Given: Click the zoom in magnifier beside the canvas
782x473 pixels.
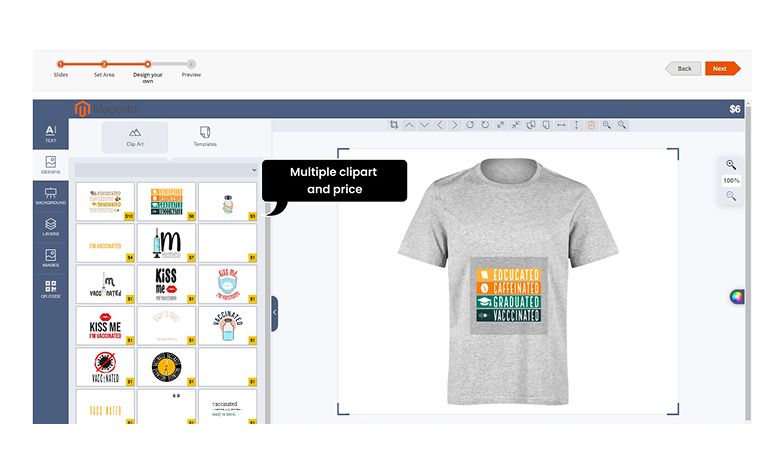Looking at the screenshot, I should pyautogui.click(x=731, y=165).
